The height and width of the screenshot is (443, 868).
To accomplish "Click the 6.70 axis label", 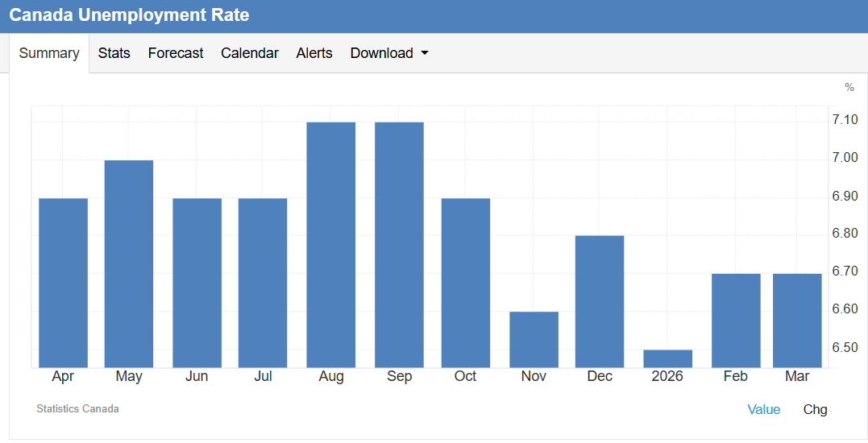I will [845, 271].
